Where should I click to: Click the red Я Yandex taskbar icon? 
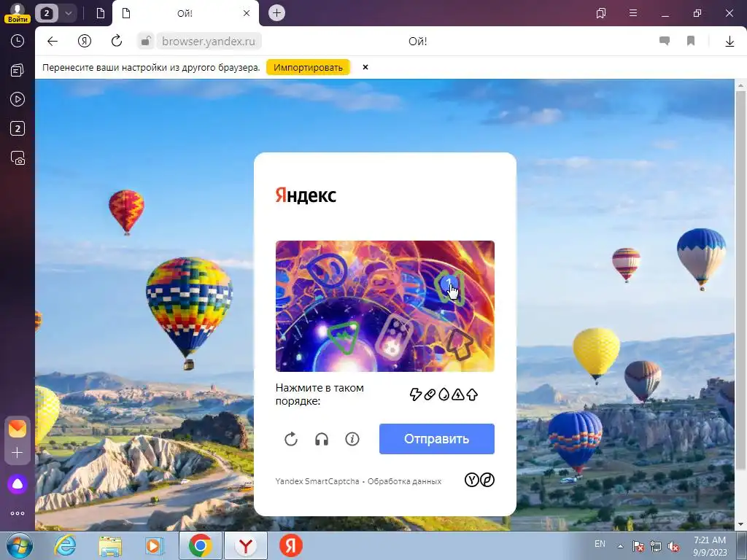[x=290, y=545]
